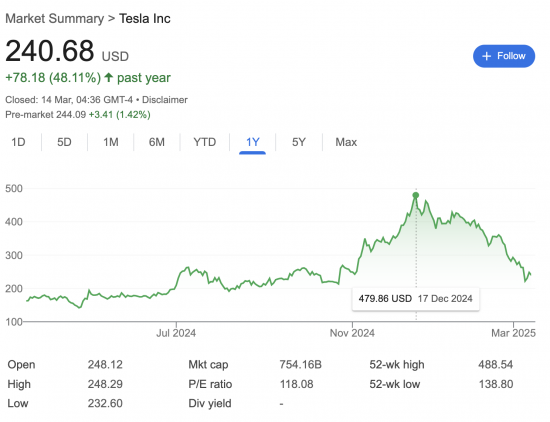Open the Market Summary breadcrumb link

(x=54, y=19)
